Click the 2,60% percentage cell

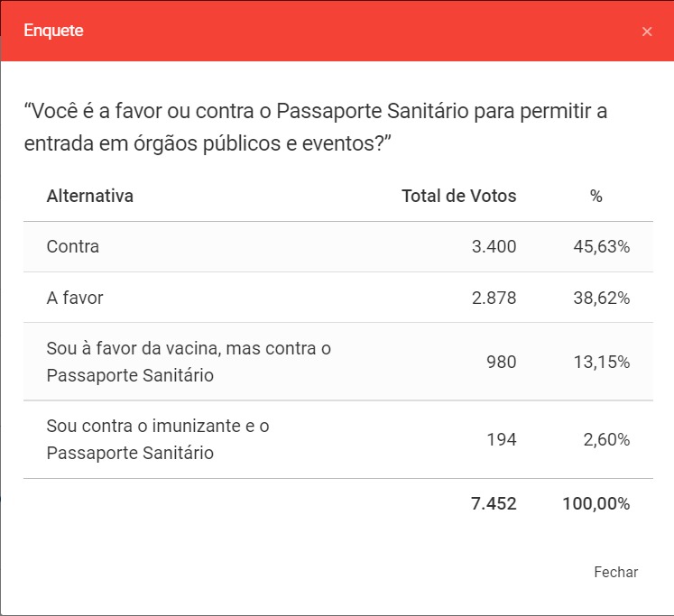coord(605,439)
